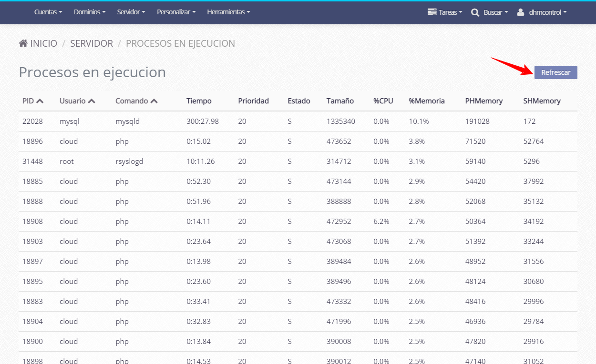Select PID 18908 cell
This screenshot has width=596, height=364.
coord(32,222)
